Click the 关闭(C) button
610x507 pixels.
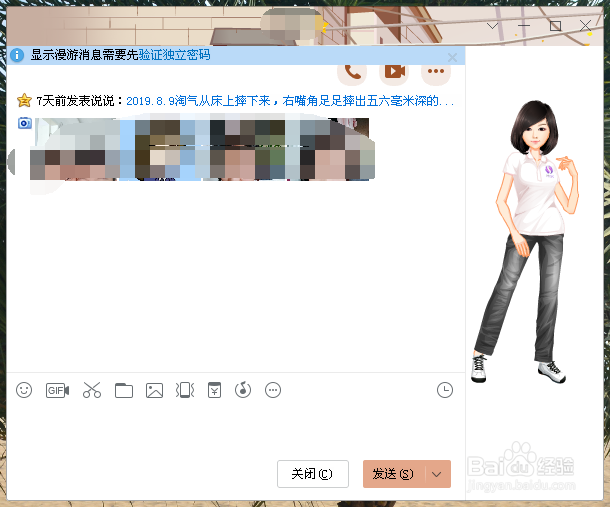pyautogui.click(x=313, y=474)
